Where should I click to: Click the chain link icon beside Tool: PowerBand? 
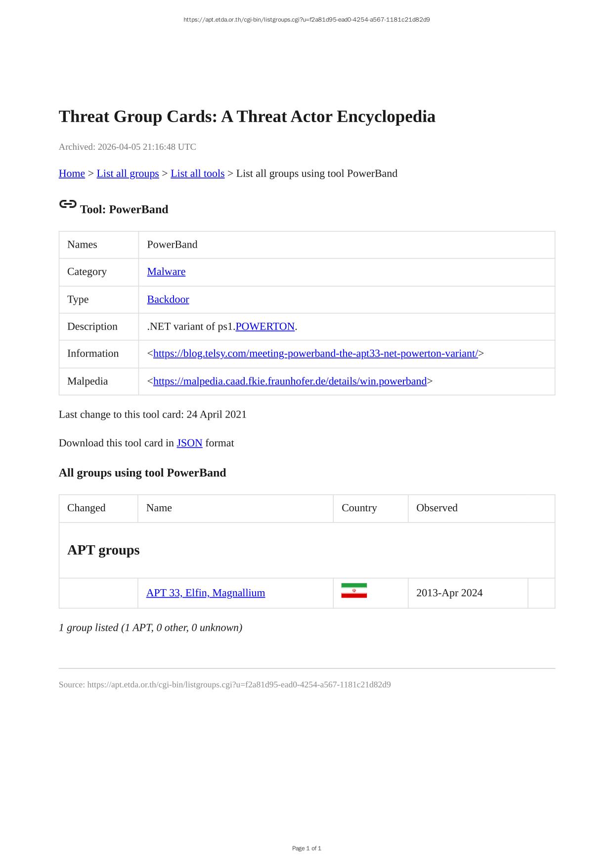[68, 204]
